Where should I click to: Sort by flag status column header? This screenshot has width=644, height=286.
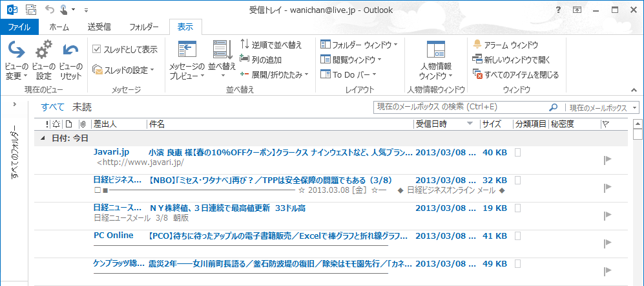pyautogui.click(x=605, y=124)
